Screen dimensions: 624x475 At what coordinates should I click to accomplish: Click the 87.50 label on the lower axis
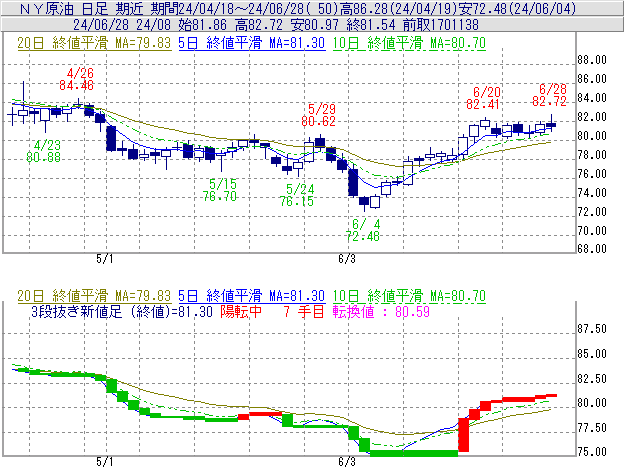(592, 329)
